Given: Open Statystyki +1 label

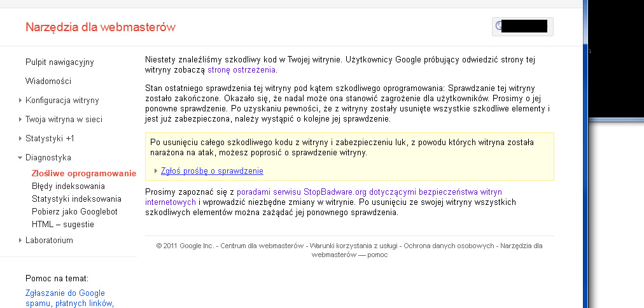Looking at the screenshot, I should [50, 138].
